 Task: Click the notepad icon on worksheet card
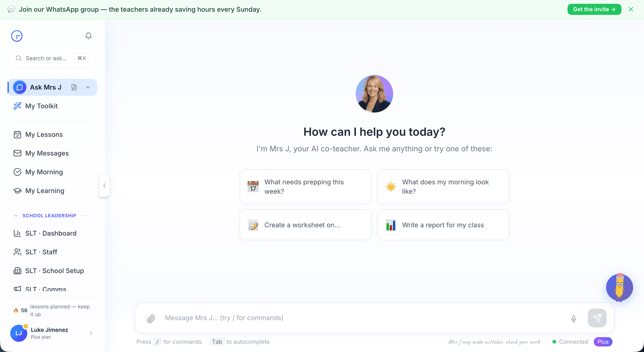[x=253, y=225]
